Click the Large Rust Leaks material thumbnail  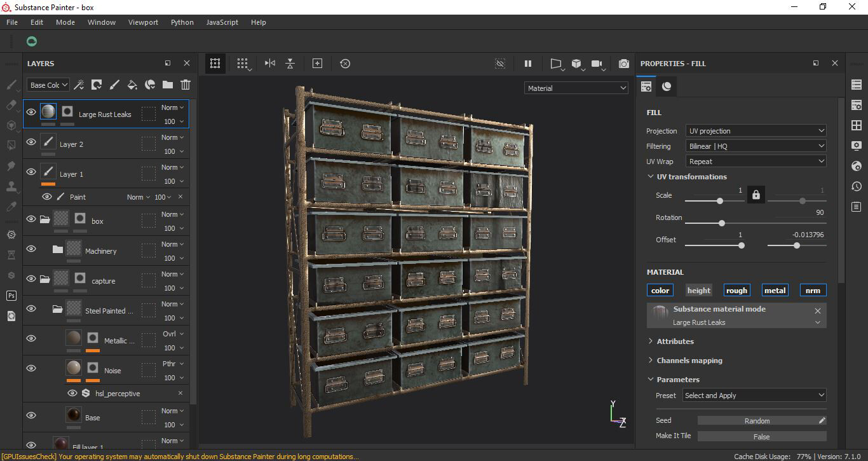[660, 314]
